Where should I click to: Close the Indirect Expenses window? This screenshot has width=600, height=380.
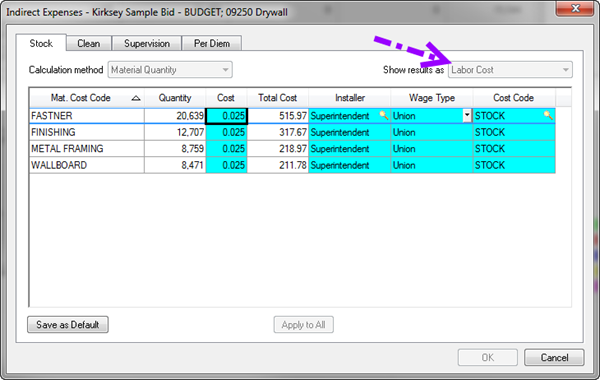(575, 8)
